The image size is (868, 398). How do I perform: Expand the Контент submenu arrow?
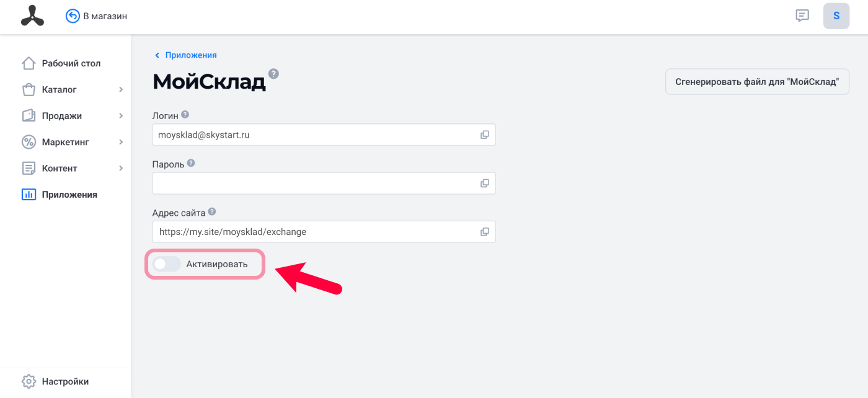pos(121,168)
